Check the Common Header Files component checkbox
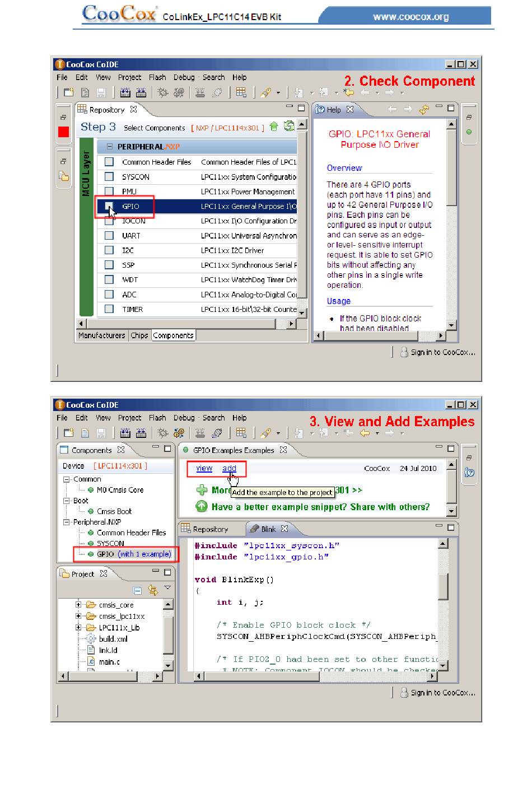Viewport: 532px width, 789px height. [110, 162]
